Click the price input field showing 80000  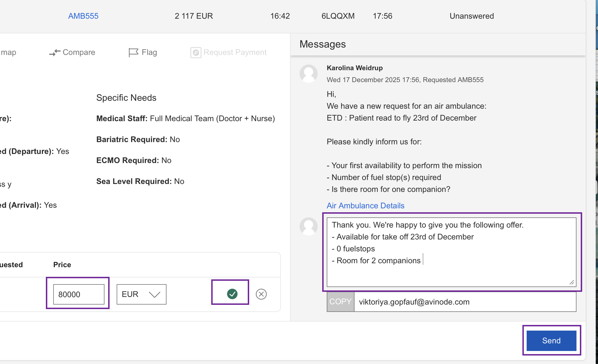tap(79, 294)
